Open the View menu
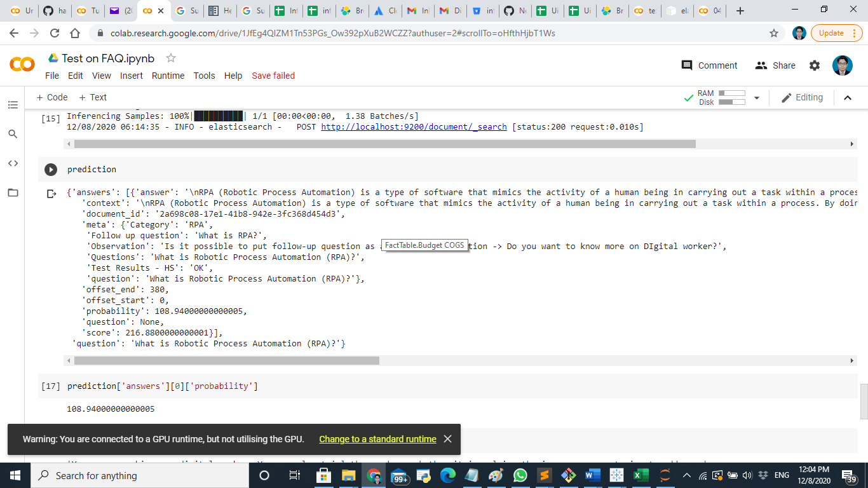This screenshot has width=868, height=488. [102, 76]
